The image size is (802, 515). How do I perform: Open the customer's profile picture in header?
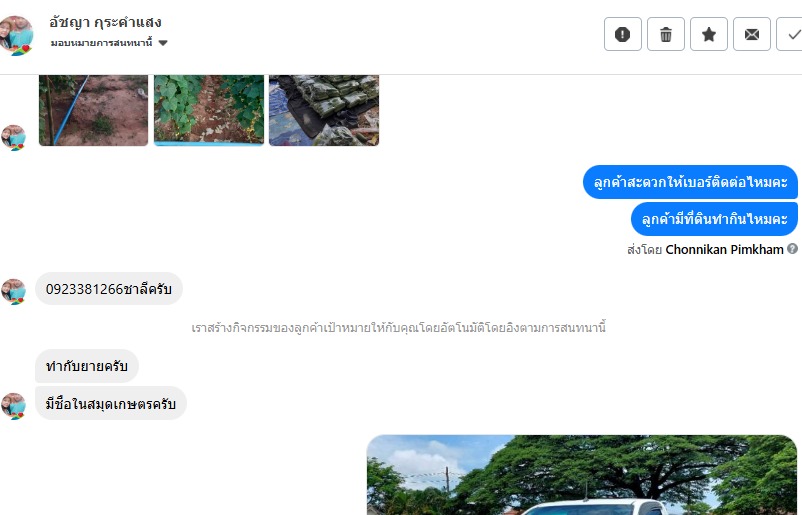(x=16, y=35)
